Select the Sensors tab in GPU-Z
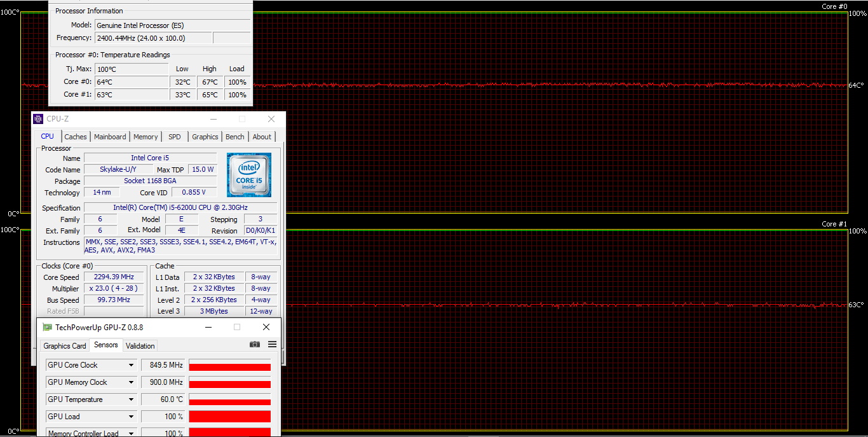 click(x=106, y=345)
